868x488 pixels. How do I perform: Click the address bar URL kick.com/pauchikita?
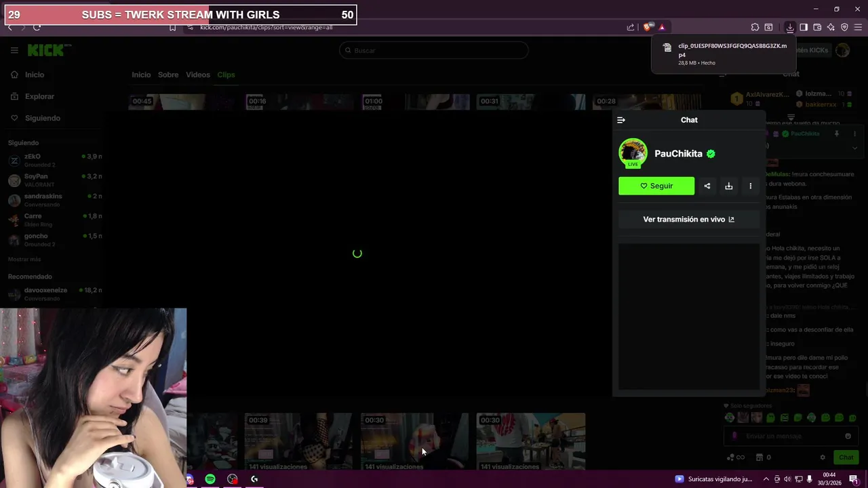(266, 28)
